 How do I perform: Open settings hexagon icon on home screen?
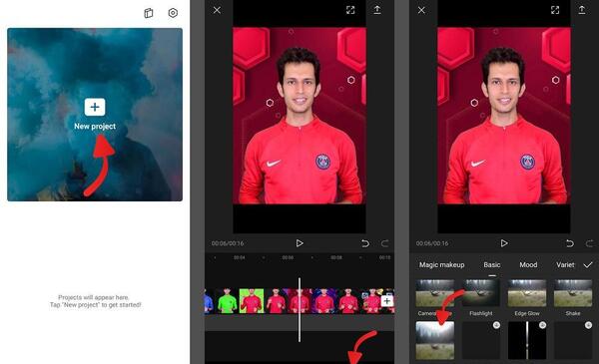(x=173, y=13)
